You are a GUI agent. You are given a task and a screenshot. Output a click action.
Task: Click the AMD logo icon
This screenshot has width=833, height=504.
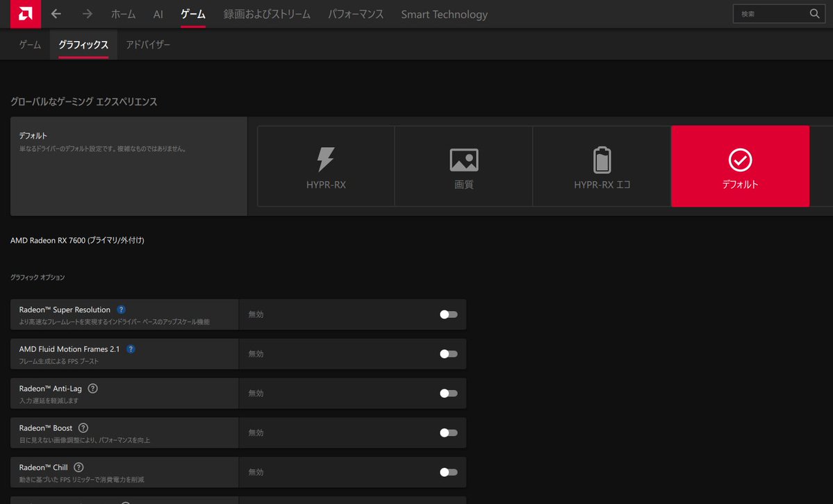26,14
